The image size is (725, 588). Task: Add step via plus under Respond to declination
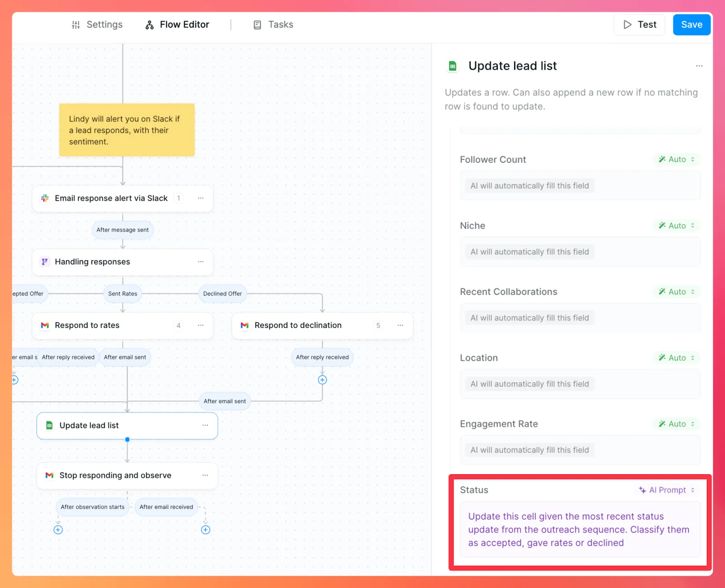pos(322,380)
